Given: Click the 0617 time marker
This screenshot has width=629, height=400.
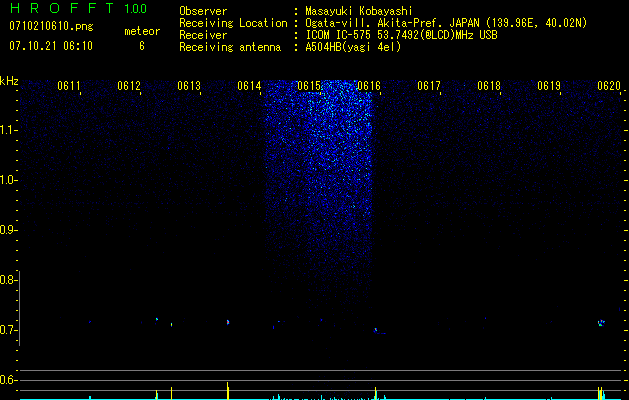Looking at the screenshot, I should 429,86.
